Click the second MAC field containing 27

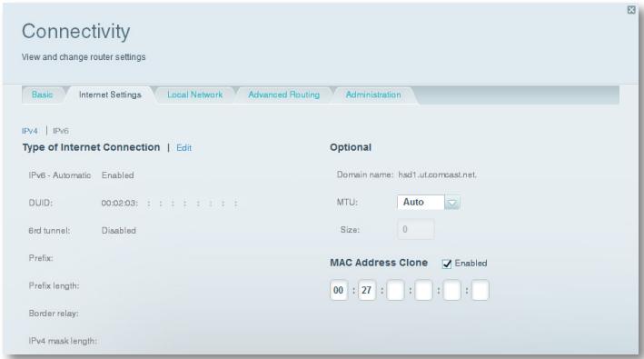(x=367, y=291)
